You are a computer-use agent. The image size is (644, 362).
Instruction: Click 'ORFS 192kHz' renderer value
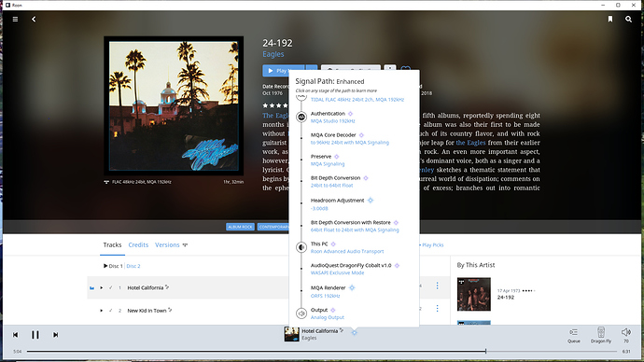[x=326, y=296]
